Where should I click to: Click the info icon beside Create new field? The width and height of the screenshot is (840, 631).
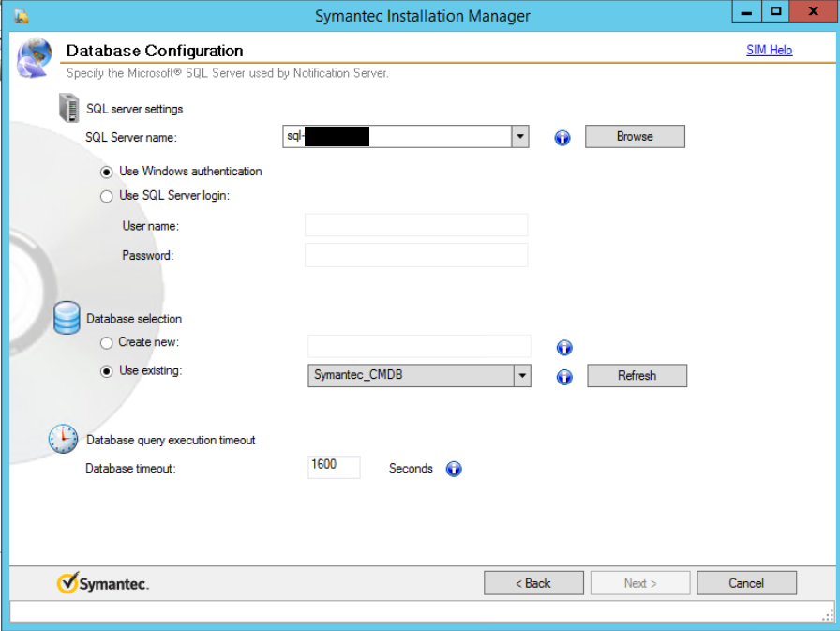(x=564, y=348)
